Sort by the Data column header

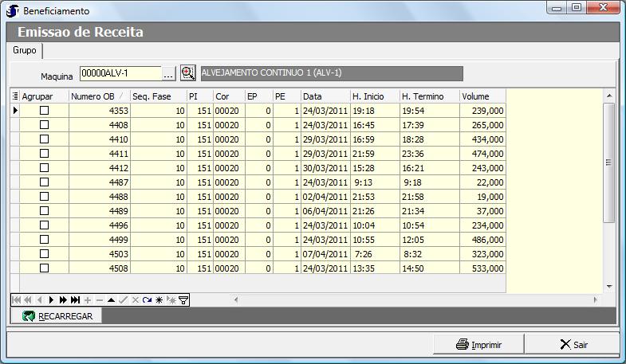[325, 96]
